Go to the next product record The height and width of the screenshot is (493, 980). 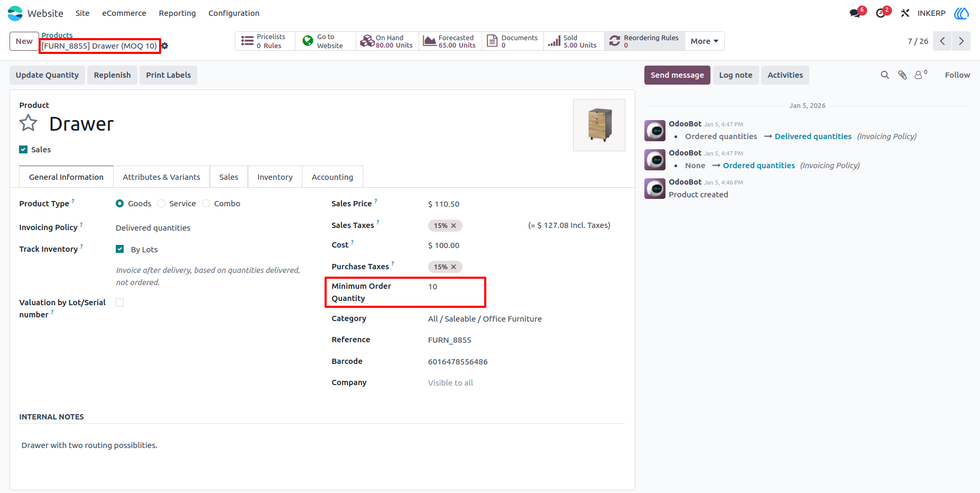coord(961,41)
